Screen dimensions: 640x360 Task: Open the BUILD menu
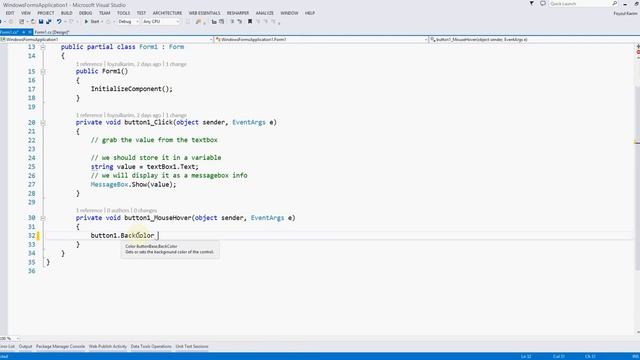tap(67, 13)
